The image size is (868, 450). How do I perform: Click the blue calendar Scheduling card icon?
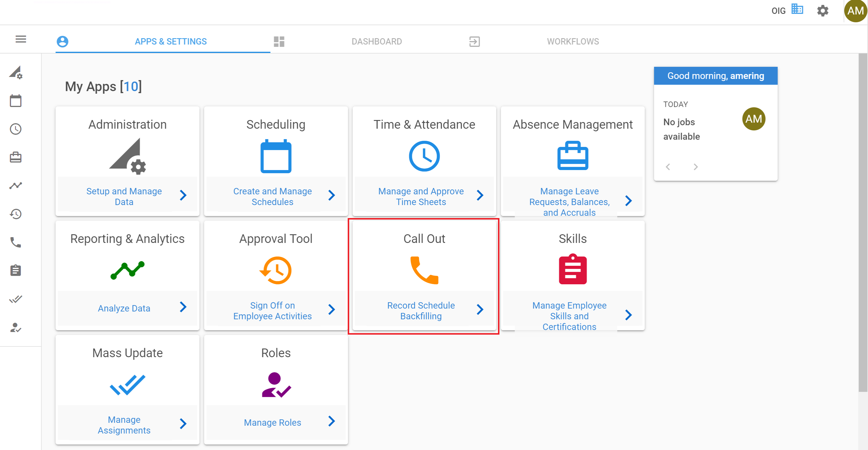[x=276, y=156]
